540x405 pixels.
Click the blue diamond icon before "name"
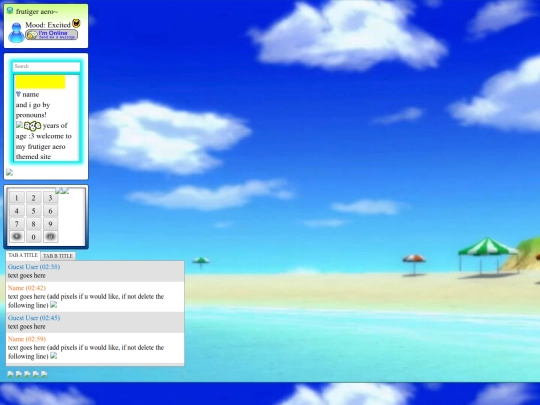(x=18, y=94)
